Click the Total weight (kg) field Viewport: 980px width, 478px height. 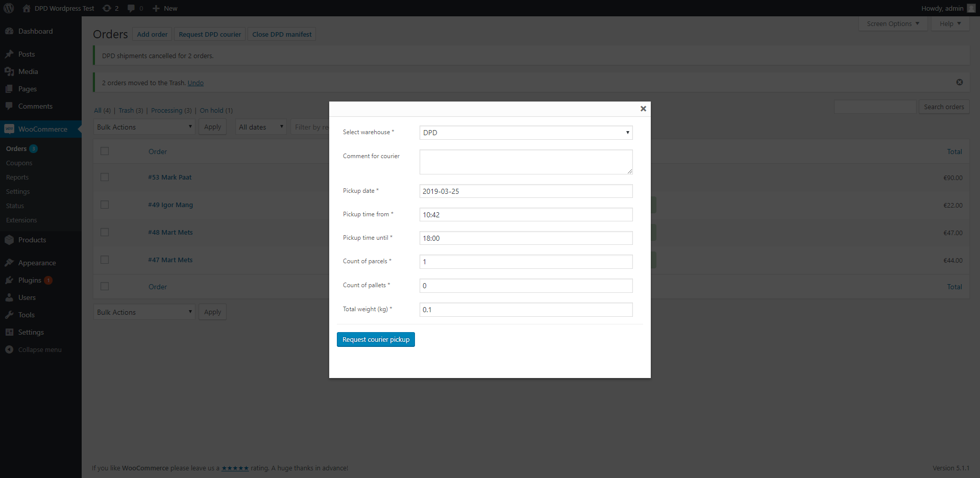tap(526, 310)
